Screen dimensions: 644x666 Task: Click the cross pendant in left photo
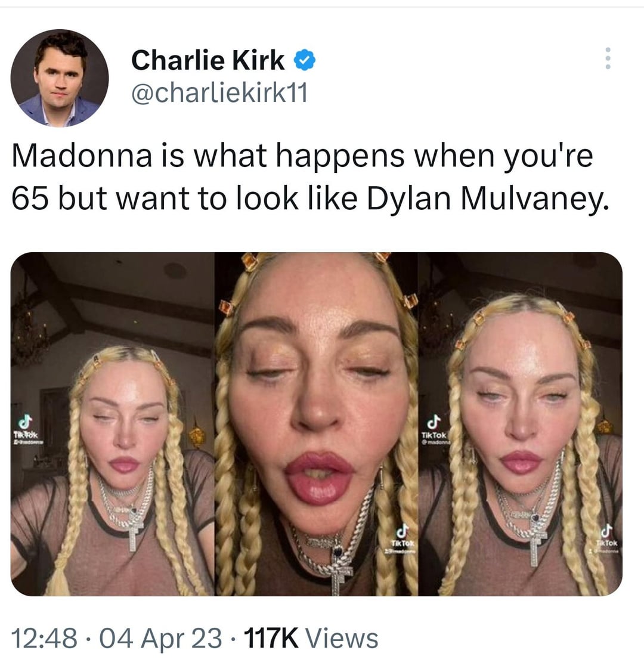133,534
